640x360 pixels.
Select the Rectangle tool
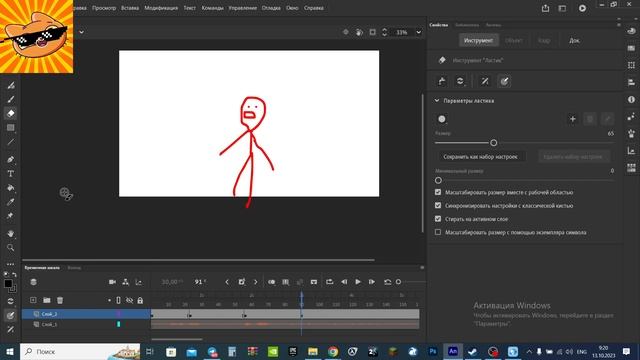[x=11, y=128]
